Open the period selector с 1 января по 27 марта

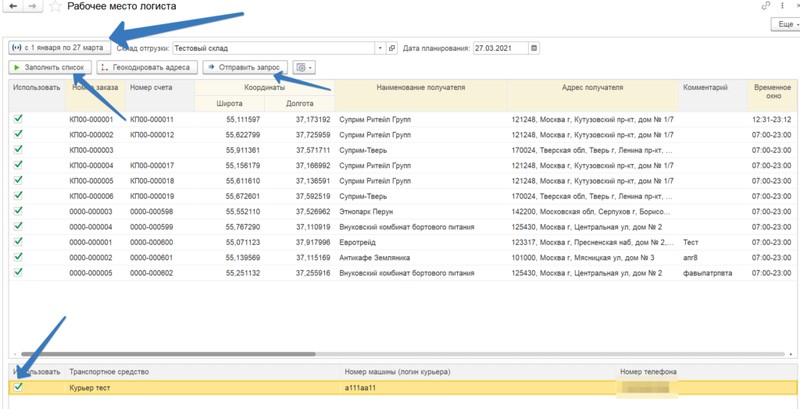(59, 48)
